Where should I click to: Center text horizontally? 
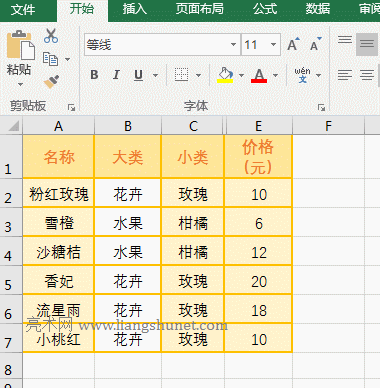pos(367,75)
